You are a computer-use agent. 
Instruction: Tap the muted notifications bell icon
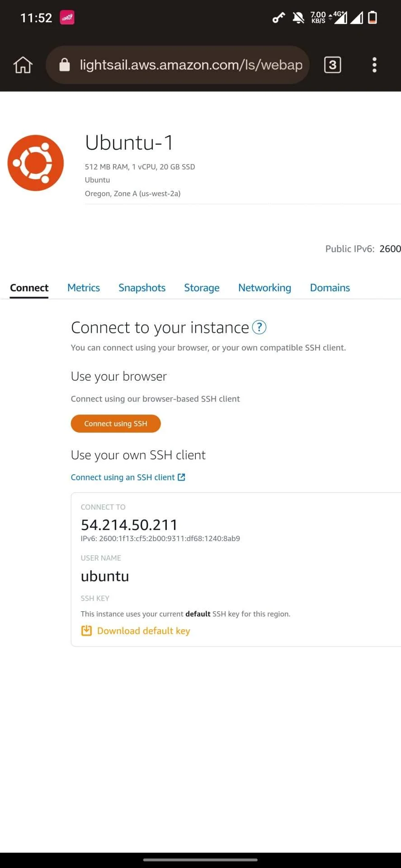pos(298,18)
